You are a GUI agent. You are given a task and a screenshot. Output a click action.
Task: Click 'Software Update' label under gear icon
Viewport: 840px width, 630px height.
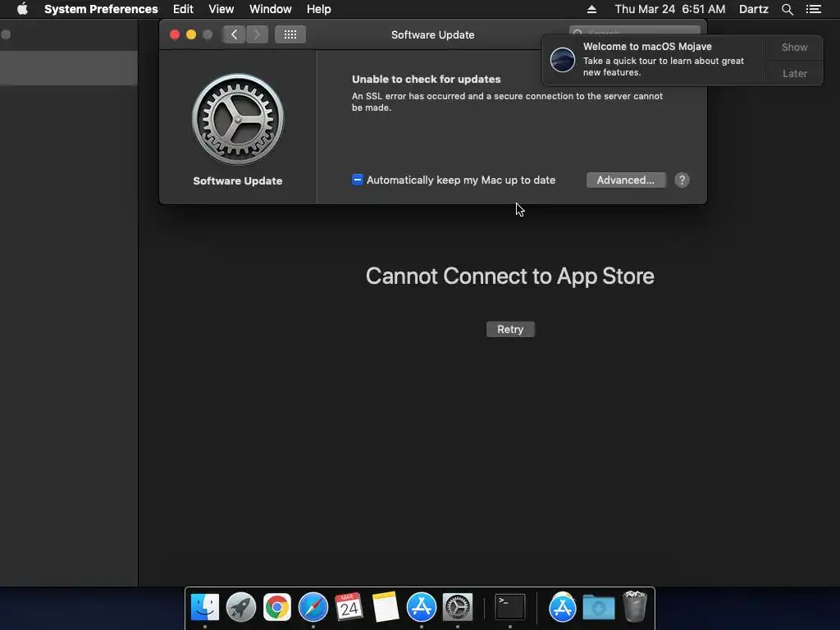click(x=238, y=181)
